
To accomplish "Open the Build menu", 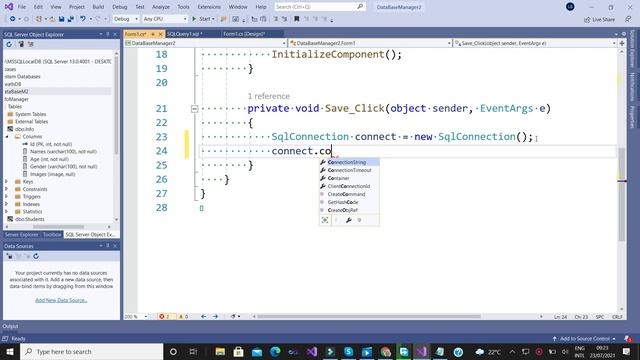I will coord(98,7).
